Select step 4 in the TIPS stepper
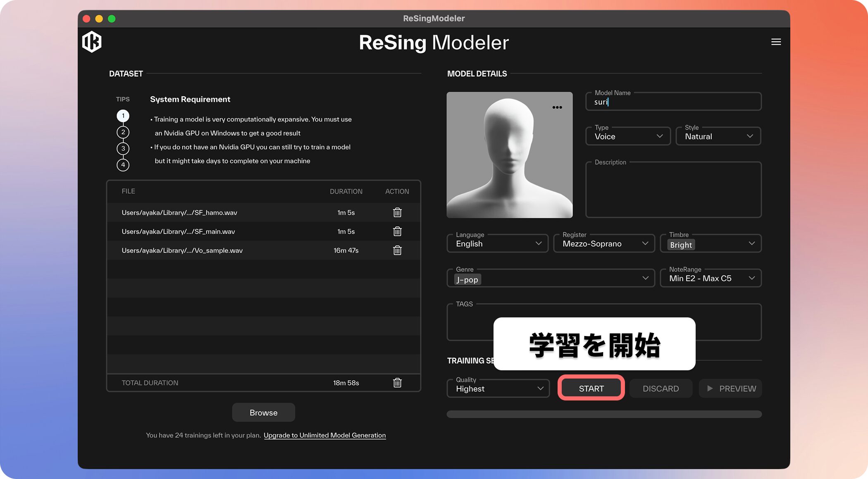 point(123,165)
